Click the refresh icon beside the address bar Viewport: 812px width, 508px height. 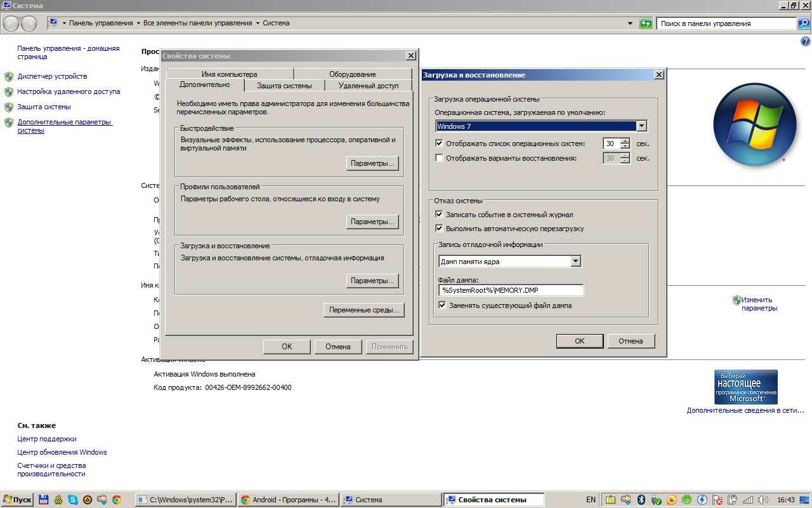click(646, 23)
